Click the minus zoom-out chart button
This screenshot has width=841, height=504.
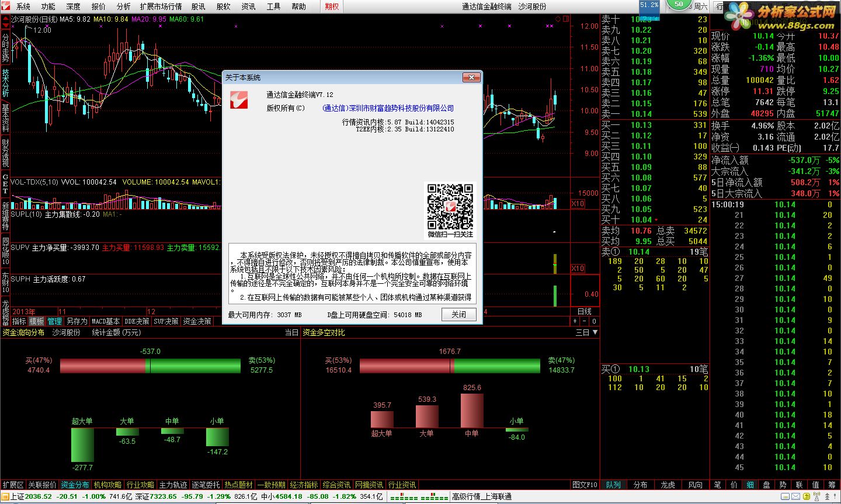tap(585, 321)
